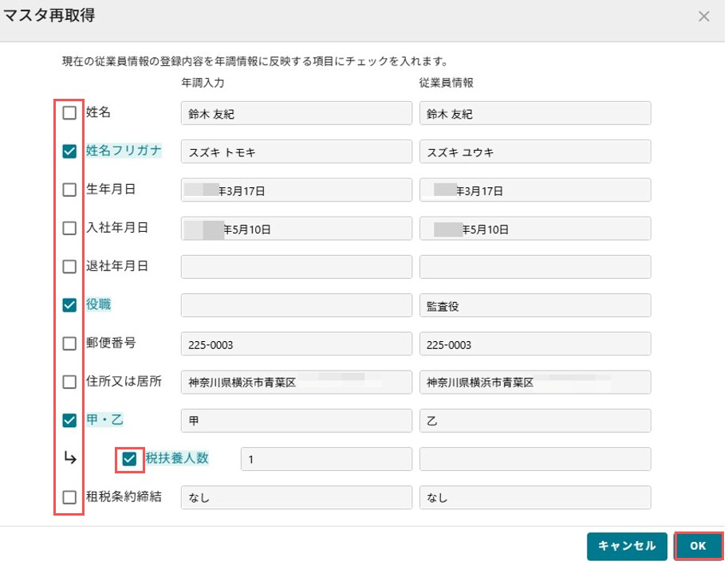
Task: Click the 従業員情報 役職 field 監査役
Action: pos(535,306)
